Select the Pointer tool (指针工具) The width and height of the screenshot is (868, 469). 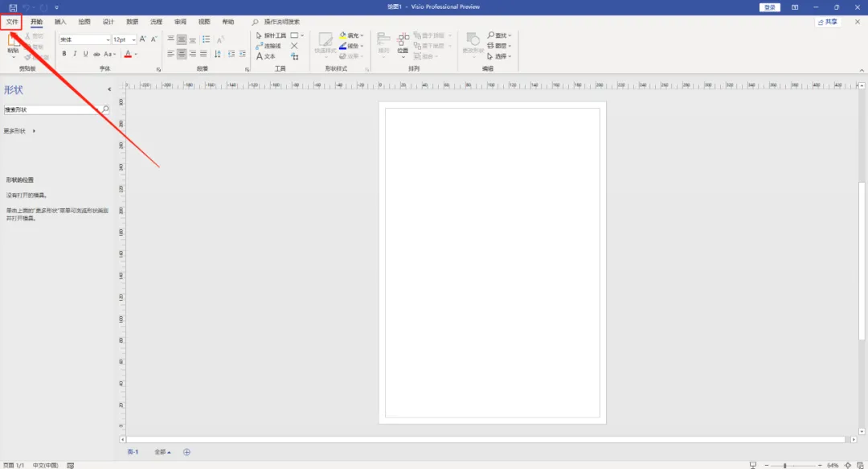(272, 35)
